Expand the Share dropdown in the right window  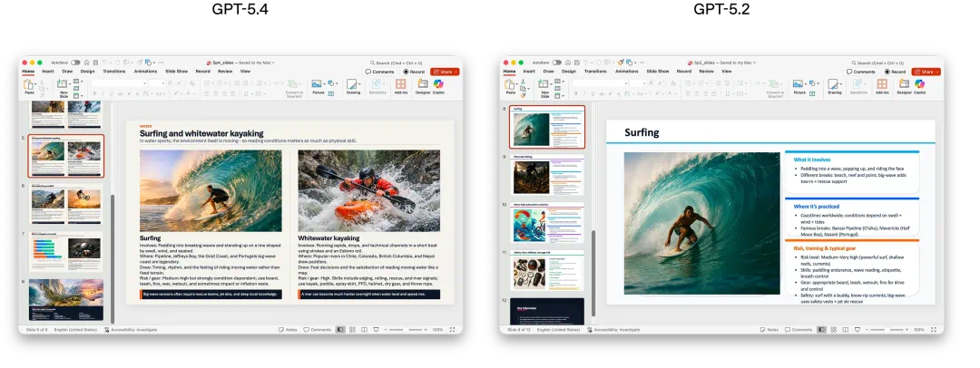pos(937,72)
